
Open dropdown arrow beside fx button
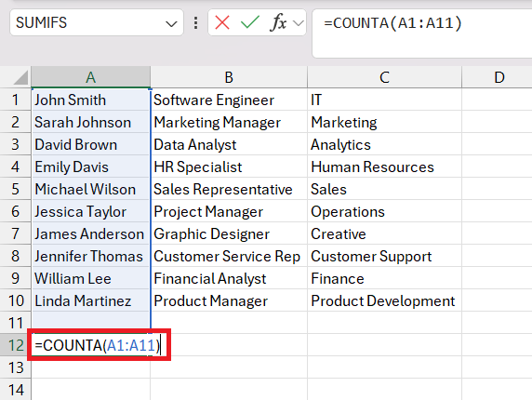coord(299,23)
